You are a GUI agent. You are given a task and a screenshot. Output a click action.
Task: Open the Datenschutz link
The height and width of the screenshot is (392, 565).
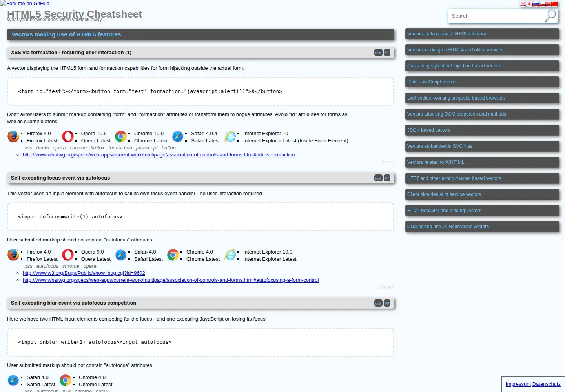547,384
